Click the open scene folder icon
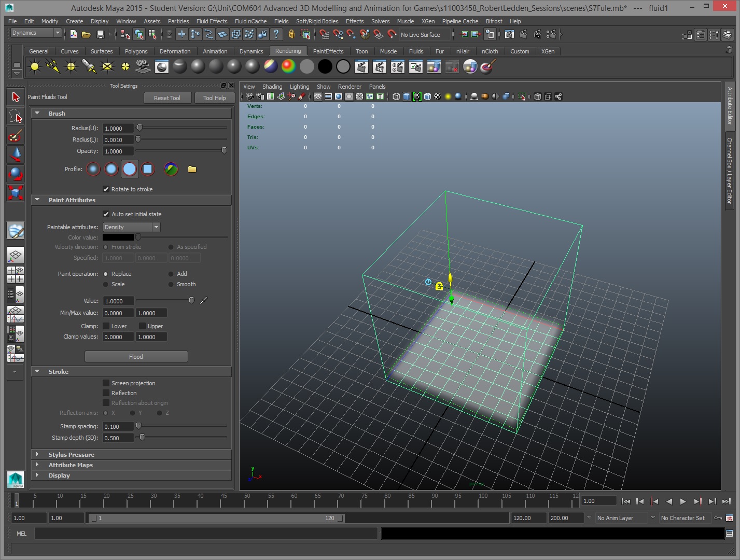This screenshot has height=560, width=740. [87, 35]
